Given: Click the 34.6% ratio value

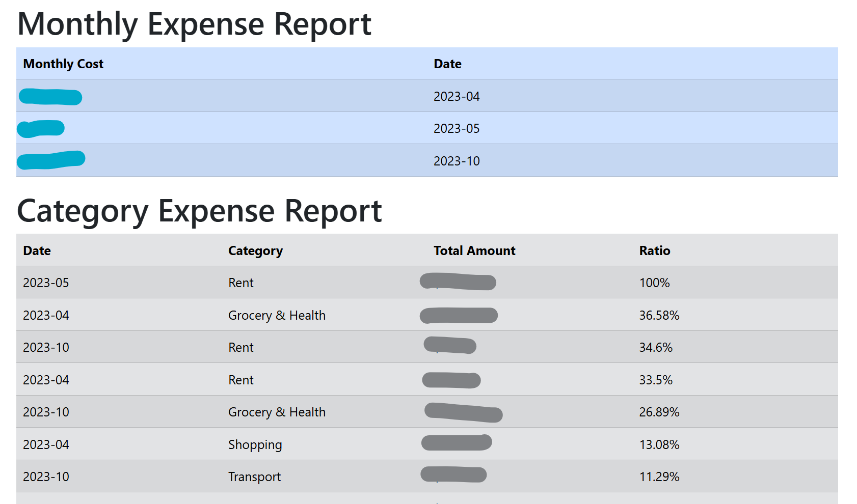Looking at the screenshot, I should [656, 347].
